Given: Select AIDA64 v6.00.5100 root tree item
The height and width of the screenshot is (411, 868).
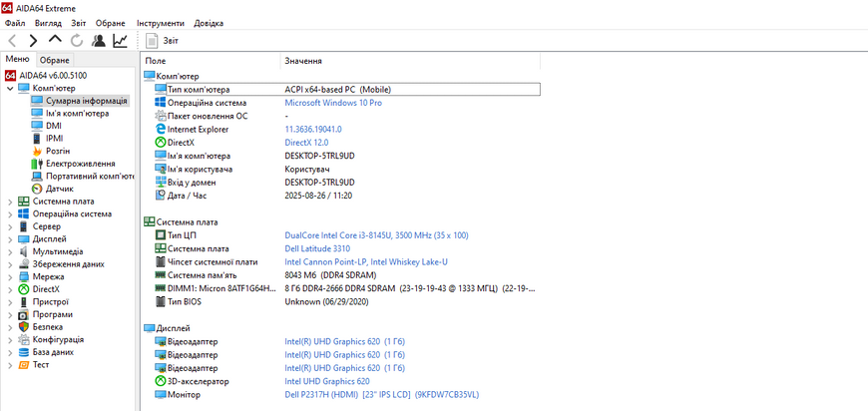Looking at the screenshot, I should 53,75.
